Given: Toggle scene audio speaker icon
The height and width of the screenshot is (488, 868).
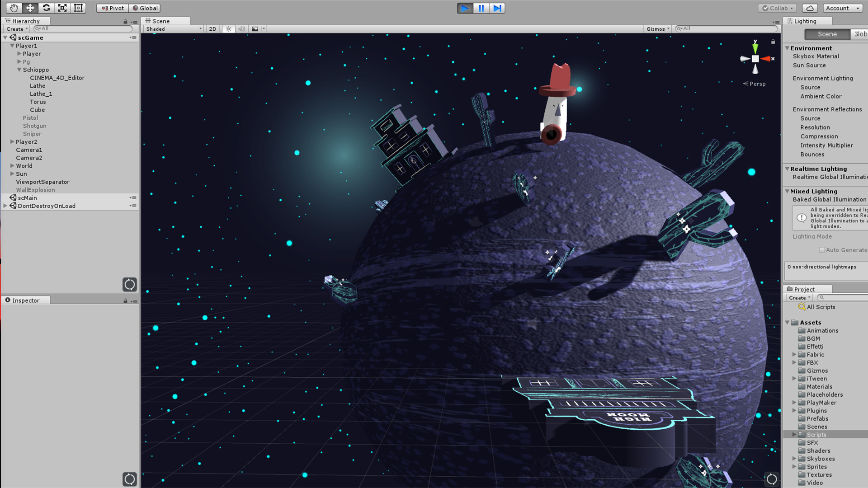Looking at the screenshot, I should pyautogui.click(x=241, y=29).
